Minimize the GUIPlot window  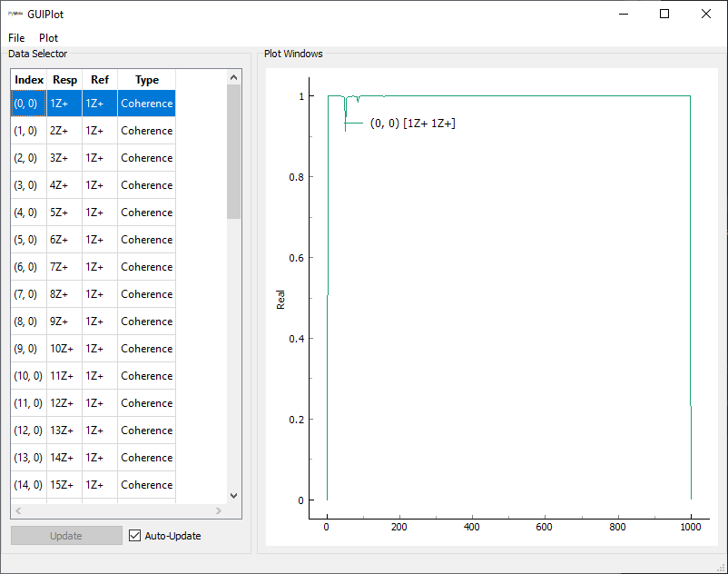(623, 15)
